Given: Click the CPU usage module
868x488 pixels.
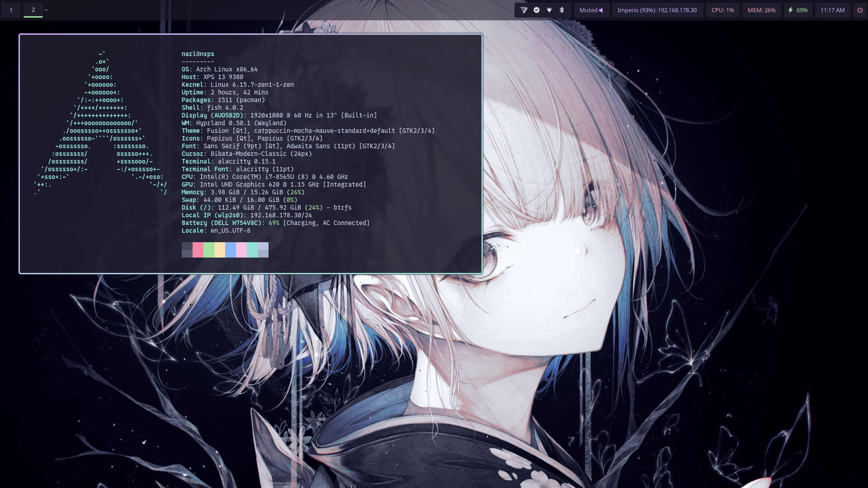Looking at the screenshot, I should (x=722, y=10).
